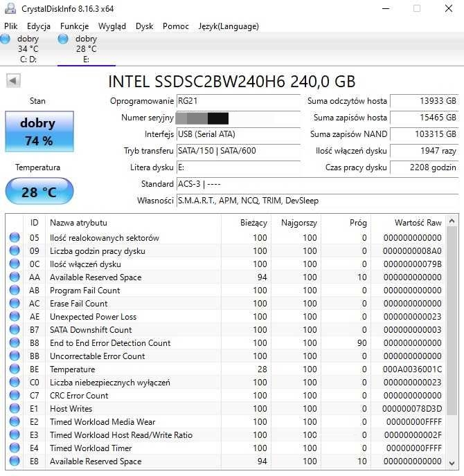Click status icon for attribute C0
Screen dimensions: 464x476
[15, 382]
